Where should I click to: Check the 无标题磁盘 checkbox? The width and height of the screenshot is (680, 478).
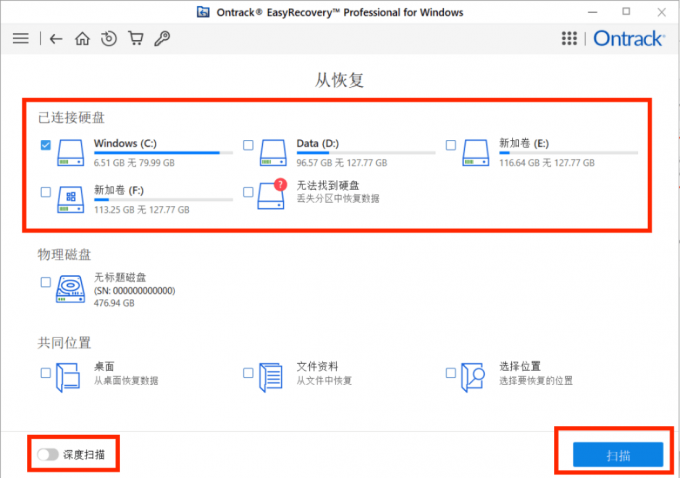coord(46,282)
